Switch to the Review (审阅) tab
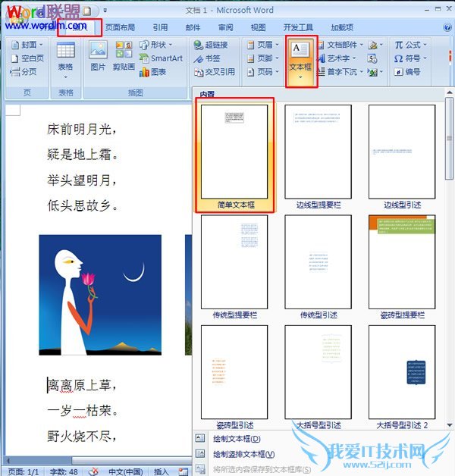The height and width of the screenshot is (476, 455). click(x=226, y=27)
